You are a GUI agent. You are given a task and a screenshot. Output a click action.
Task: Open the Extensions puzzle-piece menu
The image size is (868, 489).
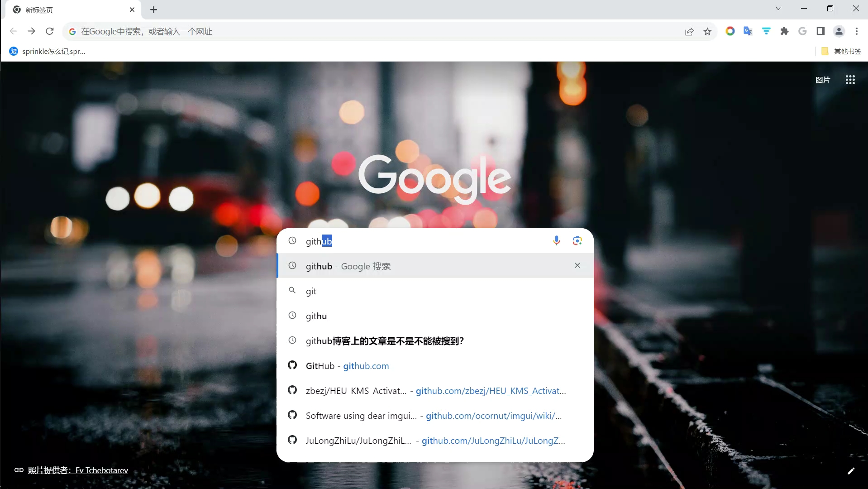click(x=784, y=31)
